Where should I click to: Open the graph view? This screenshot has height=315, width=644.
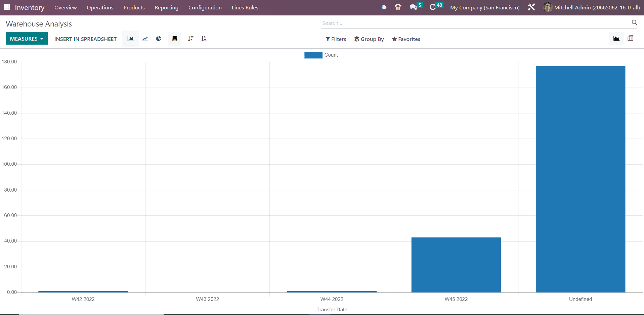616,39
